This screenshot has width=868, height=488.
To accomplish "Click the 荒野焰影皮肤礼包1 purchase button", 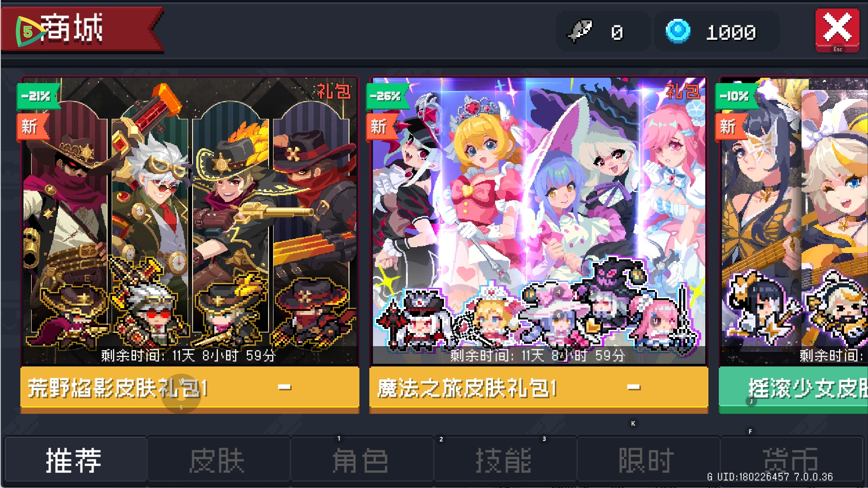I will point(190,388).
